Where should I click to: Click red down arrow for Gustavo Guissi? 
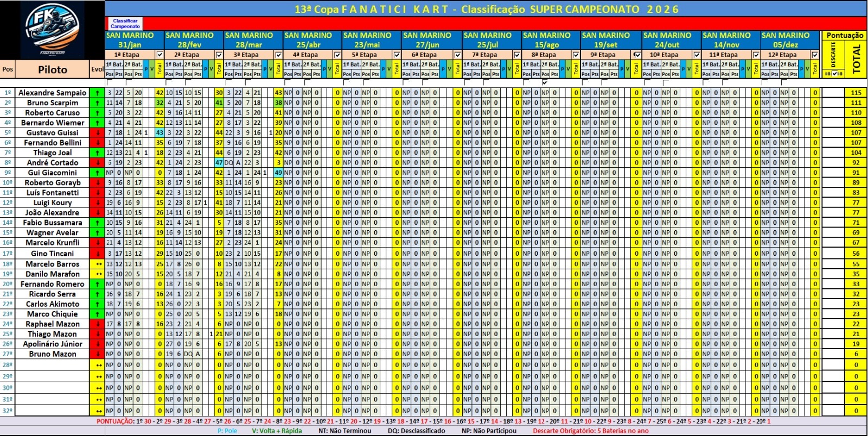[x=98, y=133]
